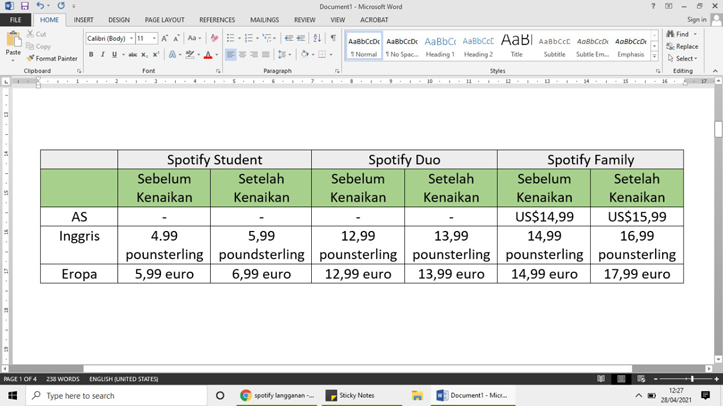Align text right
723x406 pixels.
[x=254, y=54]
